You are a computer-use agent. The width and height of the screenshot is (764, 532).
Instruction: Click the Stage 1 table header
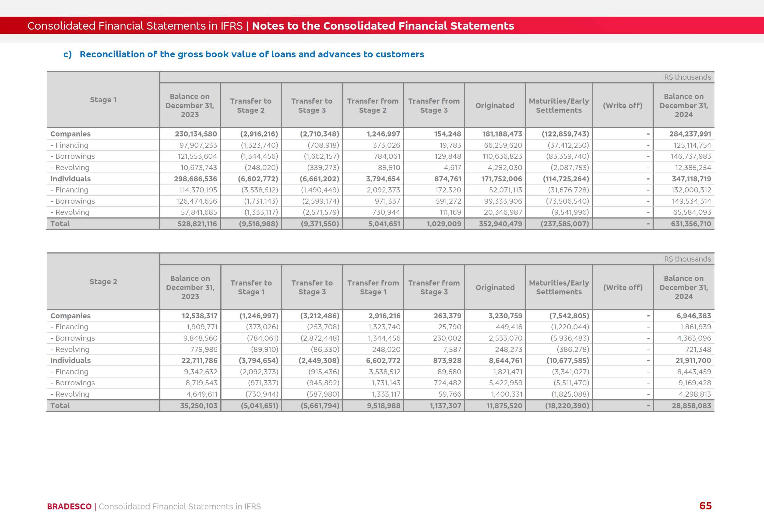tap(103, 100)
